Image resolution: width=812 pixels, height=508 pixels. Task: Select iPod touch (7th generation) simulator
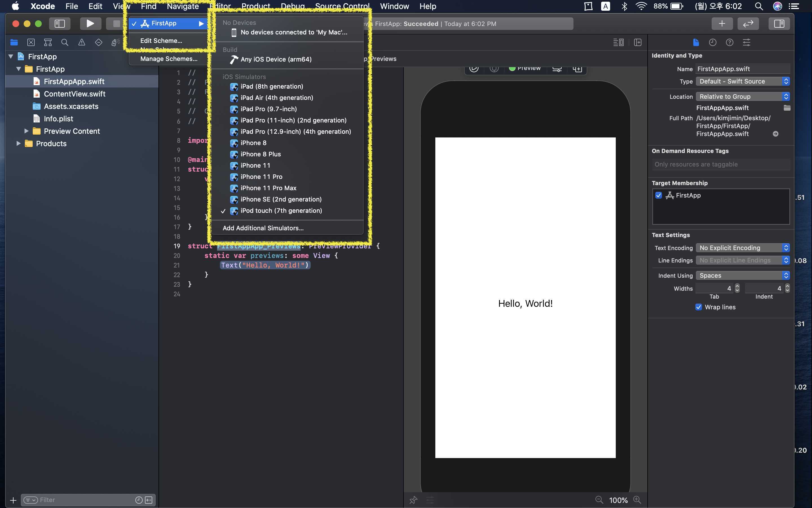(287, 211)
